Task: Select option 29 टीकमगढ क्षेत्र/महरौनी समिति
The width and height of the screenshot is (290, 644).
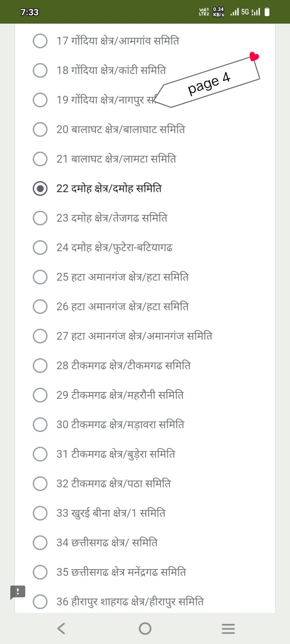Action: [x=40, y=395]
